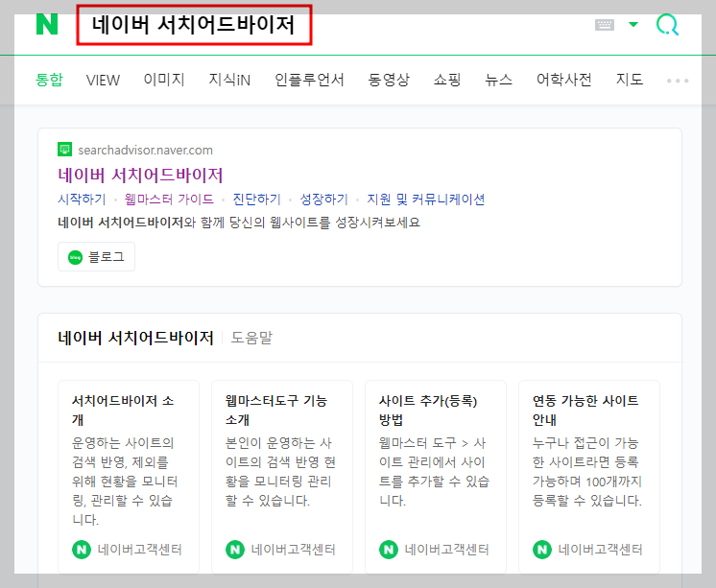Click the snippet text 당신의 웹사이트를 성장시켜보세요
The height and width of the screenshot is (588, 716).
324,223
